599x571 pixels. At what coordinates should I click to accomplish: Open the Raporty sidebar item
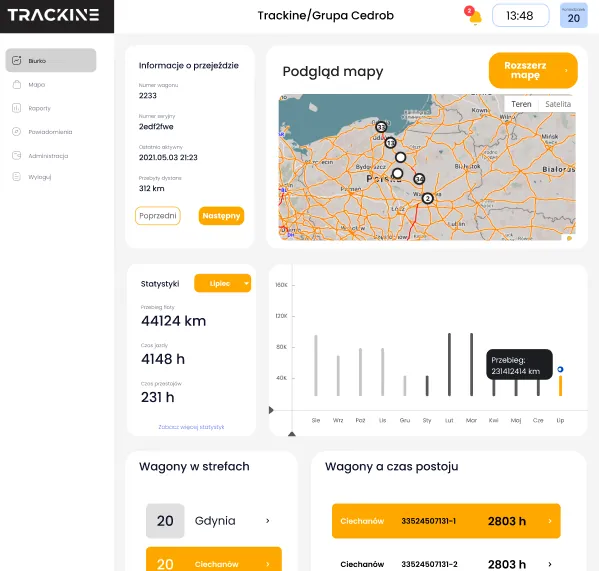[x=39, y=108]
